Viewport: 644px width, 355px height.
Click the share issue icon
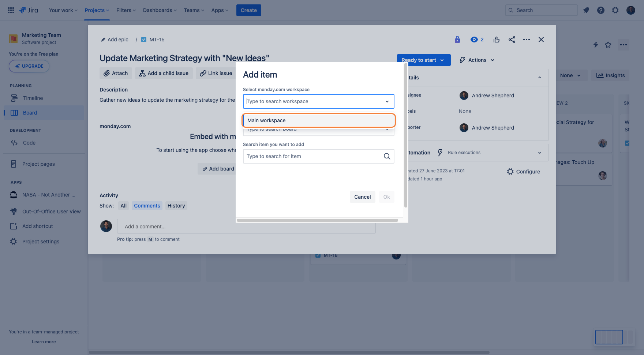coord(512,40)
